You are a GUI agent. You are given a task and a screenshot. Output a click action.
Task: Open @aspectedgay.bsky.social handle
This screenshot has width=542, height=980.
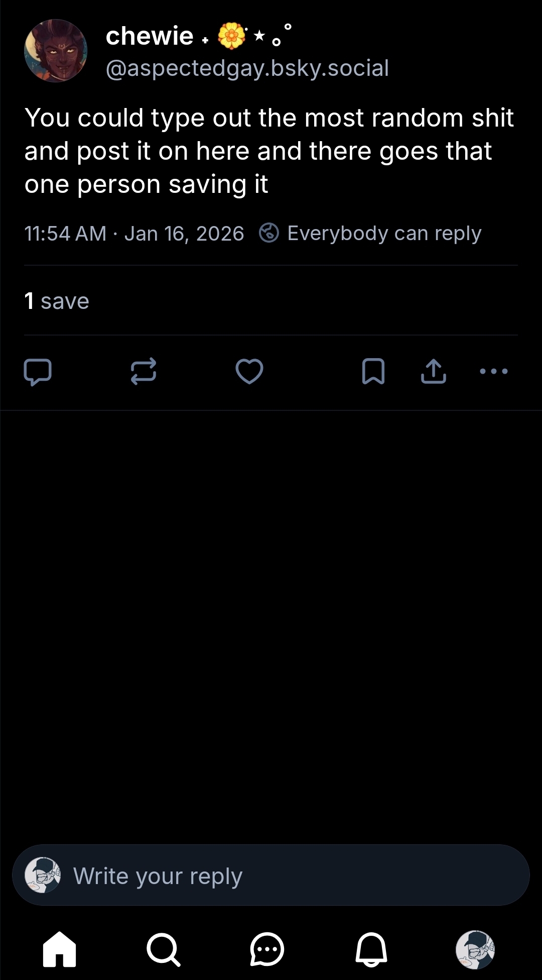point(247,68)
